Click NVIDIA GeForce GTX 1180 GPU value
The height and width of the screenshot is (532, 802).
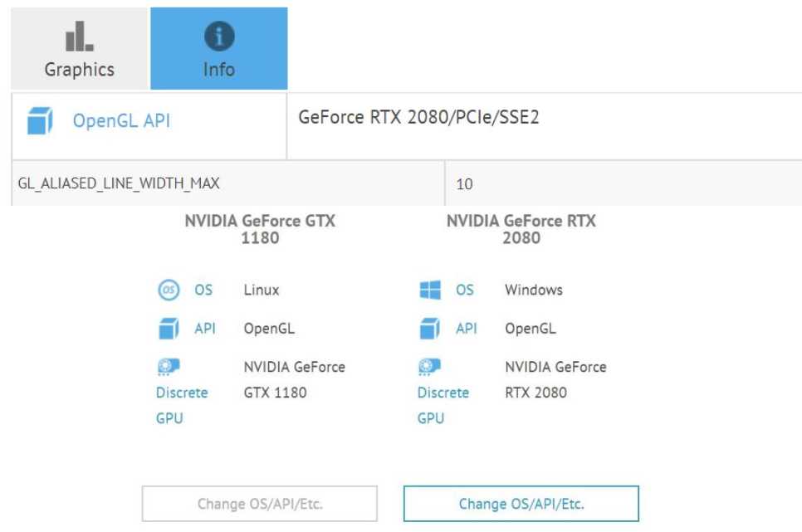pos(294,379)
